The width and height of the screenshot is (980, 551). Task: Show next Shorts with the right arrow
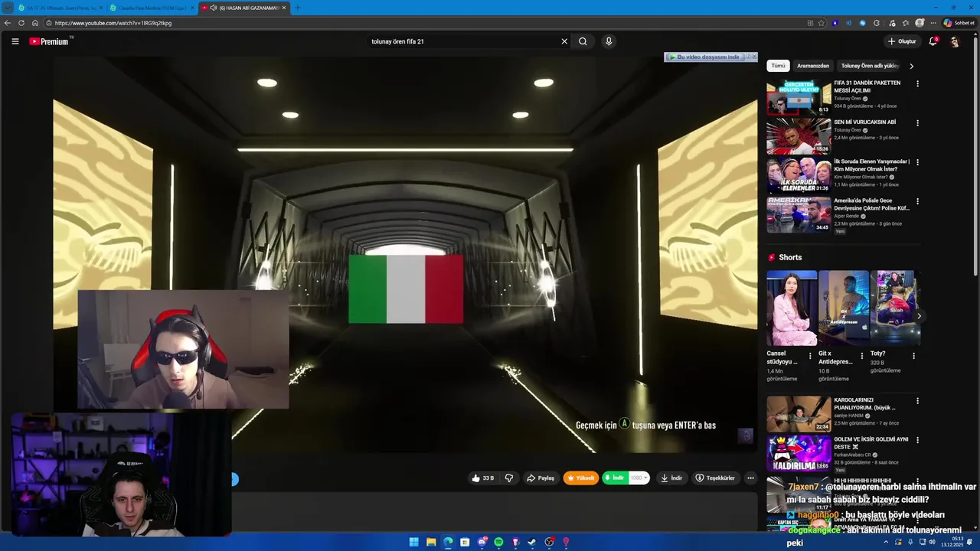point(919,315)
